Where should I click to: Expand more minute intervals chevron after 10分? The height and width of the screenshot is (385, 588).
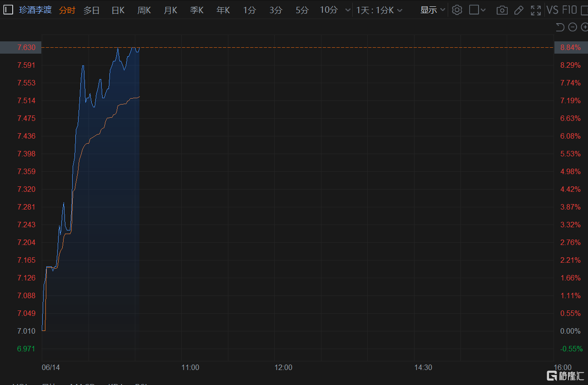[x=347, y=10]
